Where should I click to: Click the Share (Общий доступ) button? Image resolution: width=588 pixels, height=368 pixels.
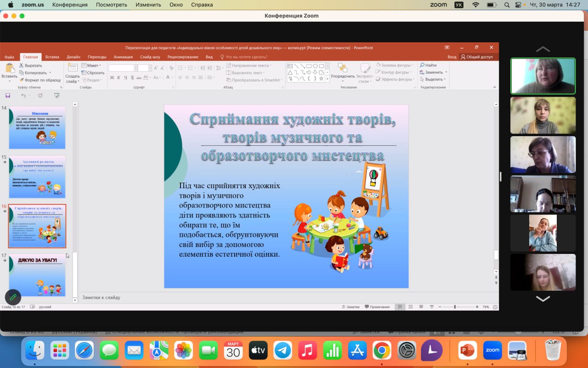pos(476,57)
